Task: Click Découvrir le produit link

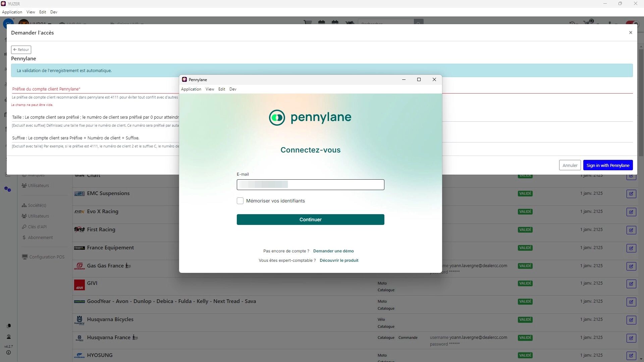Action: click(x=339, y=260)
